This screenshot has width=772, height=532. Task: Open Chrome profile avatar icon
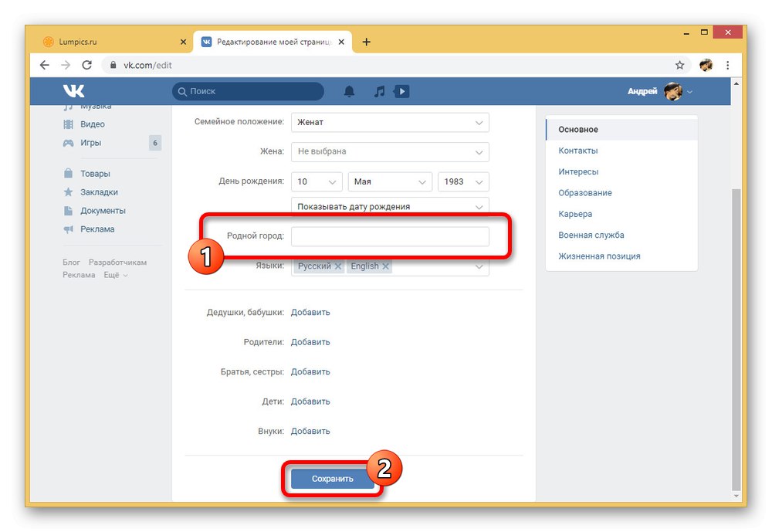[x=706, y=65]
